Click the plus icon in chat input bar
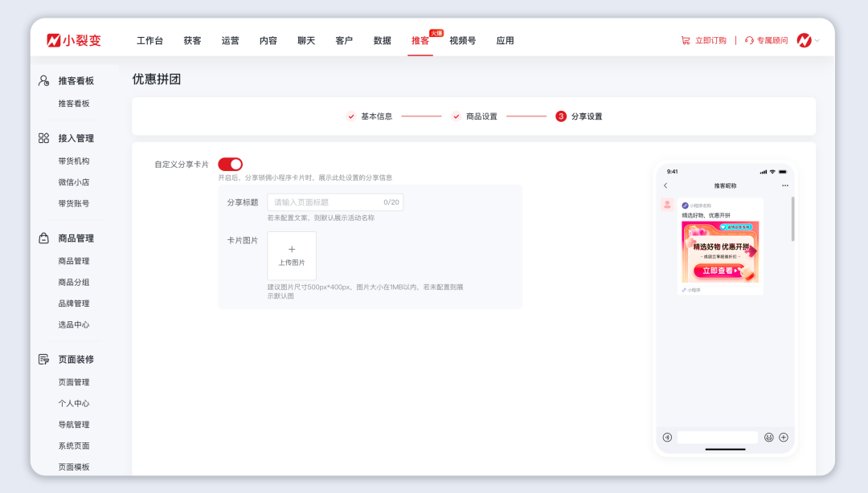 click(x=783, y=437)
